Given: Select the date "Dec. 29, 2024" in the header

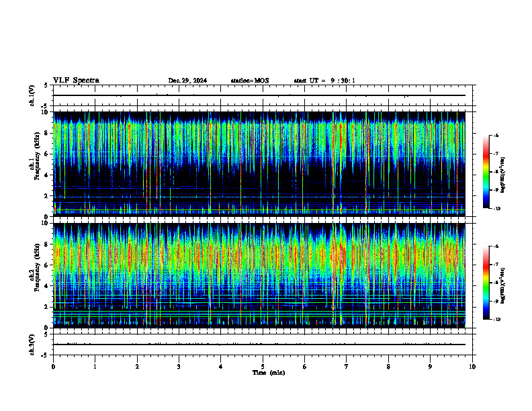Looking at the screenshot, I should (187, 81).
